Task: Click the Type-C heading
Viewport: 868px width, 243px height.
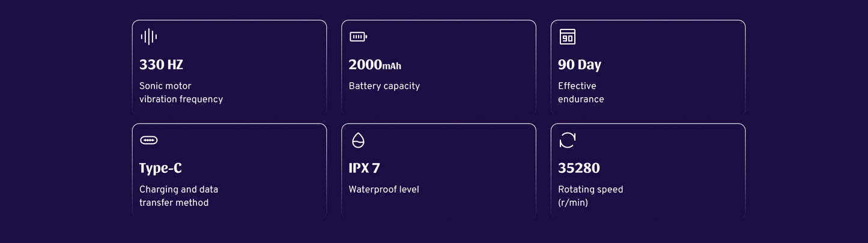Action: [x=160, y=168]
